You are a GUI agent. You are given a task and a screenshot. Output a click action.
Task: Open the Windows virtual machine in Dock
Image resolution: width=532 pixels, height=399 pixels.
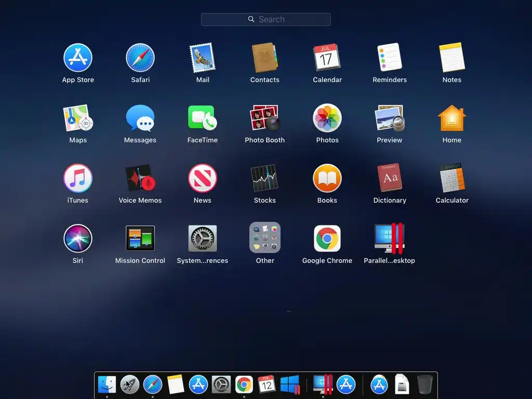point(290,385)
